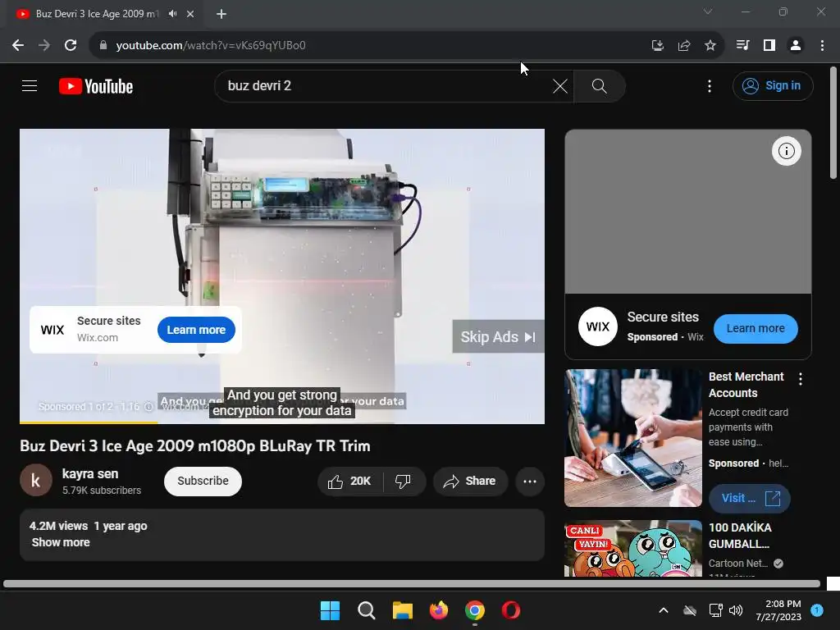
Task: Open the kayra sen channel name
Action: 90,473
